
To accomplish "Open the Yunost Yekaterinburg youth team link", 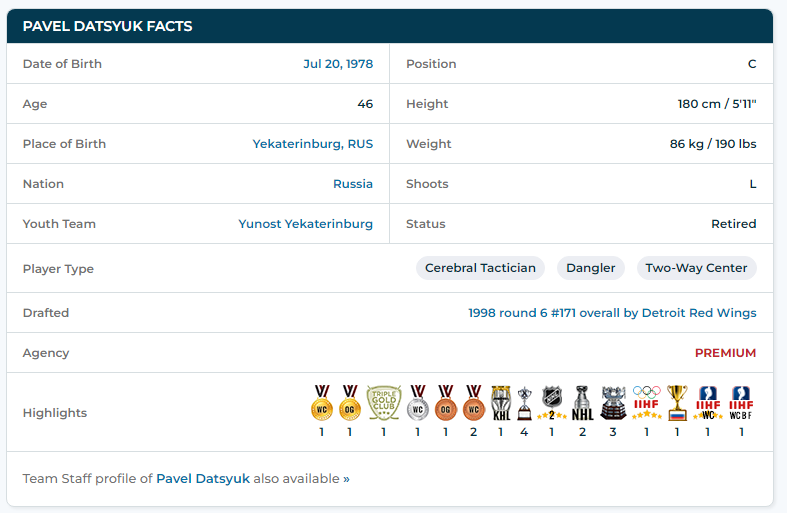I will pos(305,224).
